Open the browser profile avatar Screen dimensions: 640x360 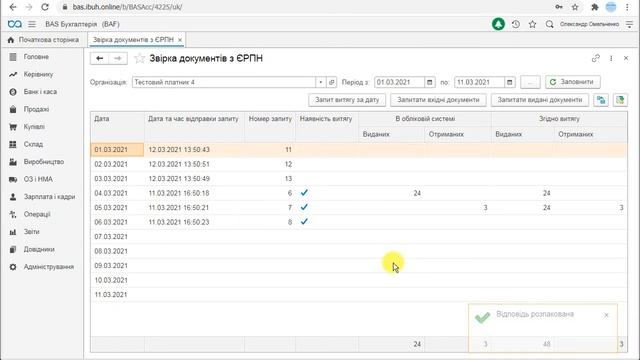611,7
